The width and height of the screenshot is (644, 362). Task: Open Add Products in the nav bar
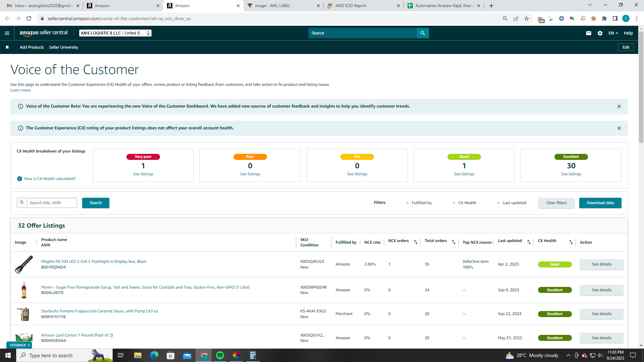point(32,47)
